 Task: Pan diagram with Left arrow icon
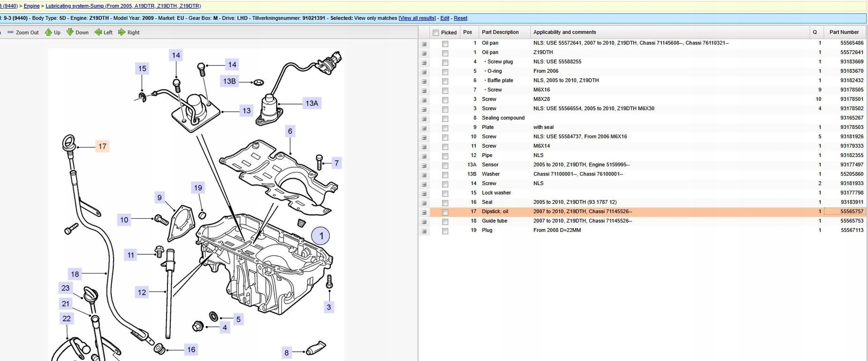98,32
